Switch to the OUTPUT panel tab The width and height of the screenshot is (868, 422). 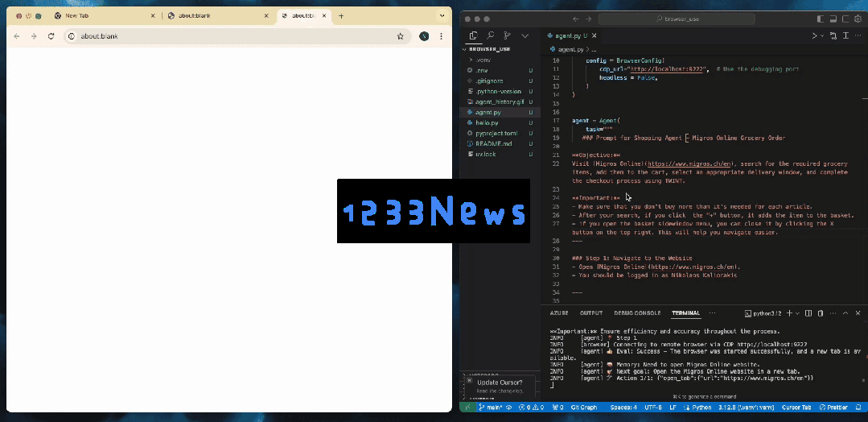(591, 313)
